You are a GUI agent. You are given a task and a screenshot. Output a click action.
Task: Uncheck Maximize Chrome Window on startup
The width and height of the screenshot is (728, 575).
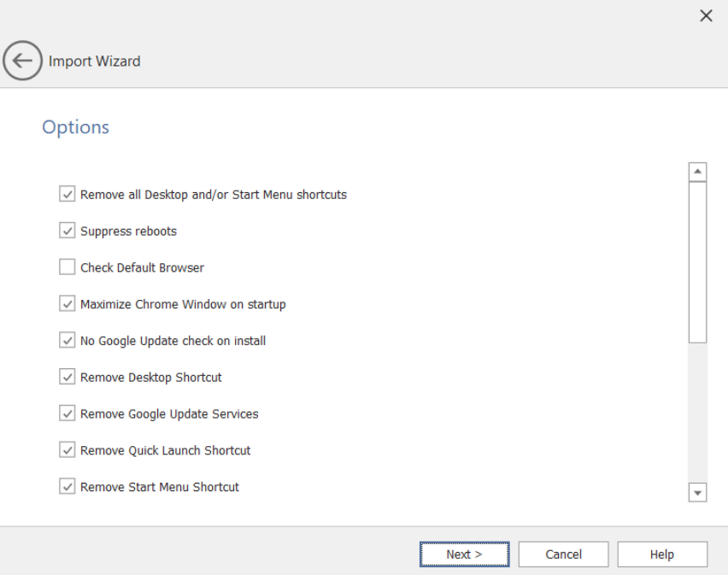coord(67,304)
